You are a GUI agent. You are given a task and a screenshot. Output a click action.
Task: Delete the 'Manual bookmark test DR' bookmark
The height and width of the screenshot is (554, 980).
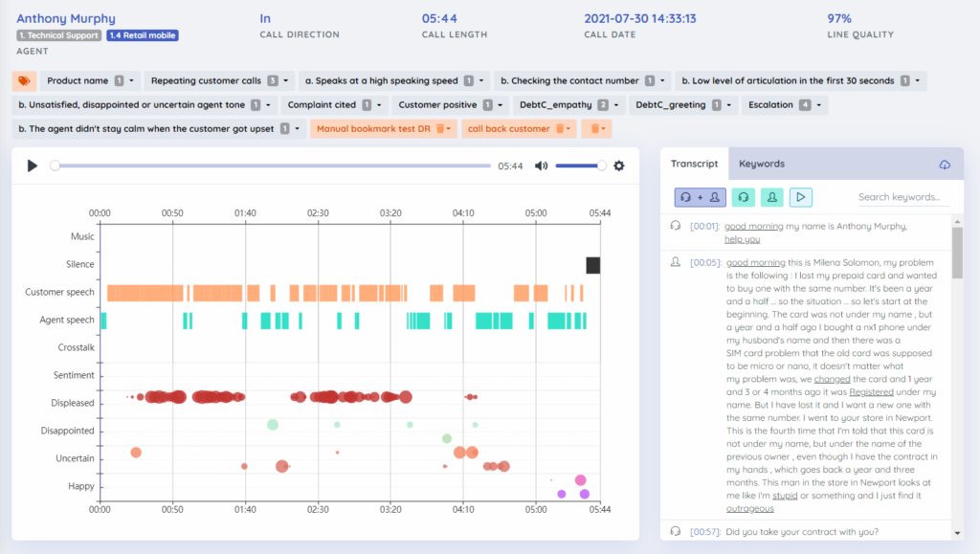441,128
